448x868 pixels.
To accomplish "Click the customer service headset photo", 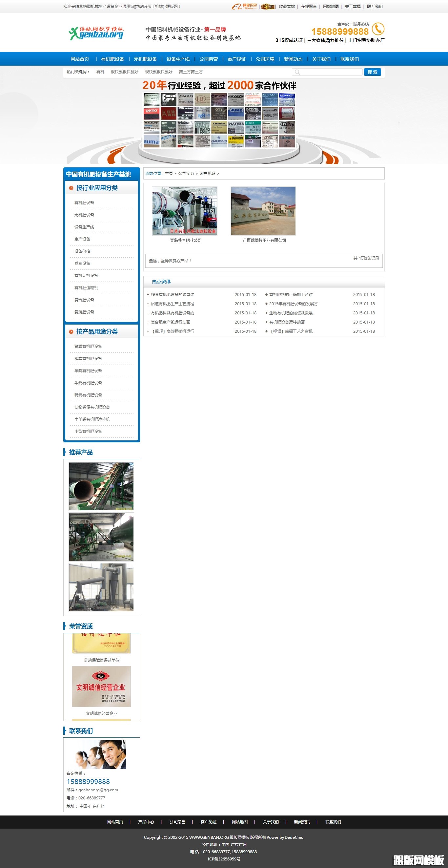I will [101, 754].
